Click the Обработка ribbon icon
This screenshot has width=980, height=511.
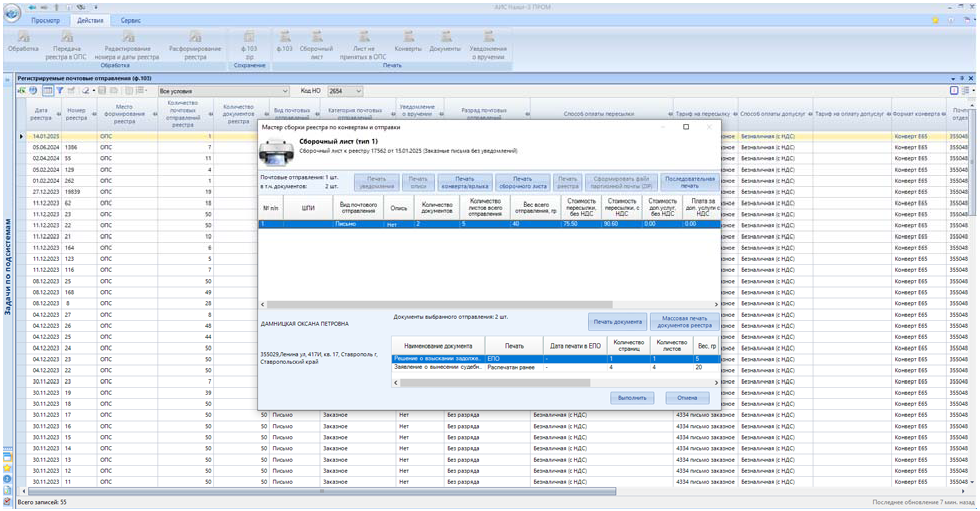[23, 40]
